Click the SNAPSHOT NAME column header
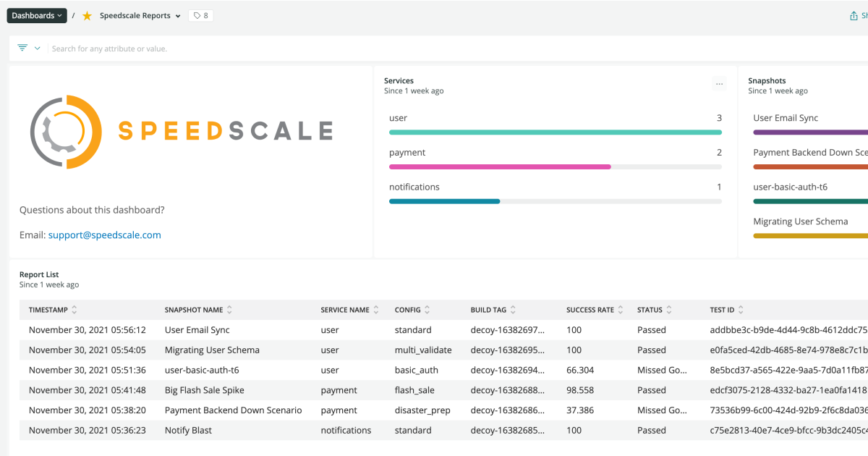The height and width of the screenshot is (456, 868). 194,310
